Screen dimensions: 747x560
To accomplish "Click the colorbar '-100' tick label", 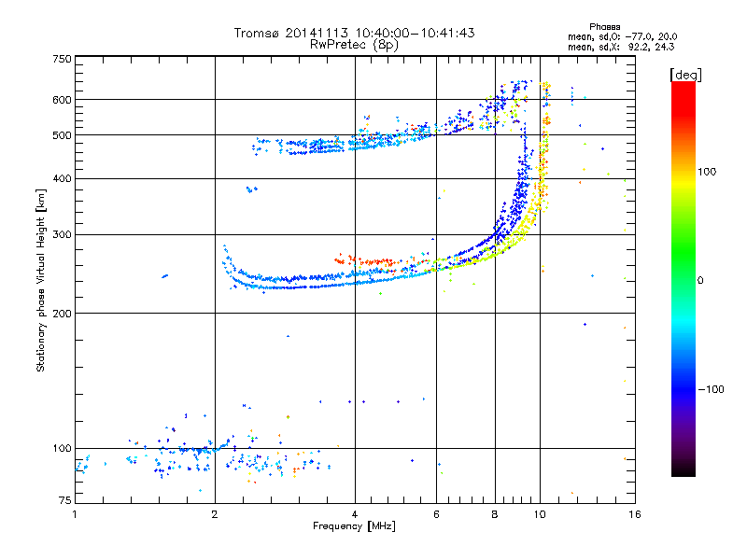I will [711, 389].
